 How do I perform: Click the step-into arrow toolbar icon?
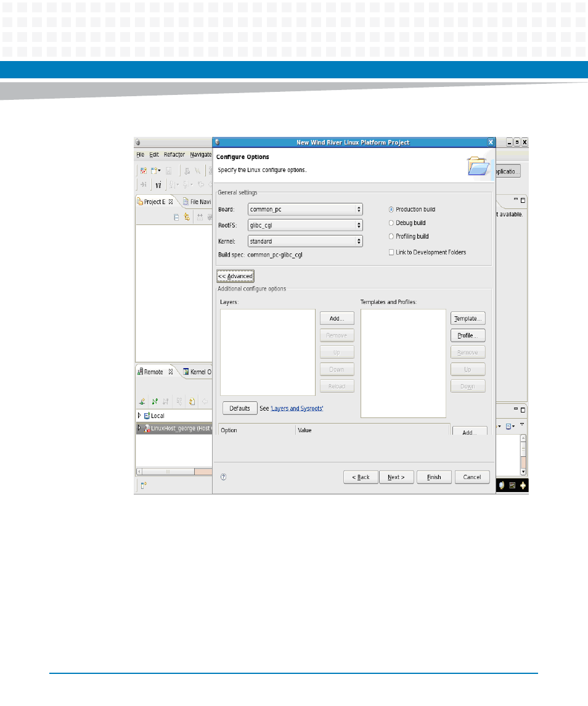tap(143, 184)
